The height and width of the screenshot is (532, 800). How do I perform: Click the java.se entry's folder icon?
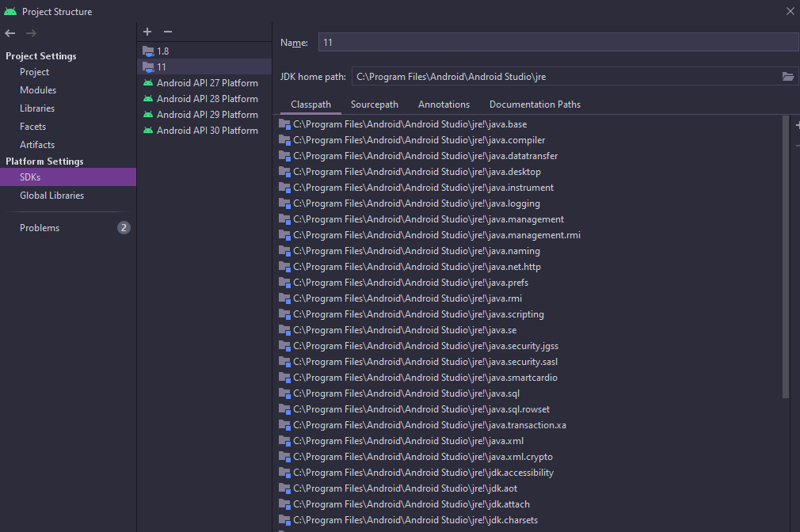pos(284,330)
